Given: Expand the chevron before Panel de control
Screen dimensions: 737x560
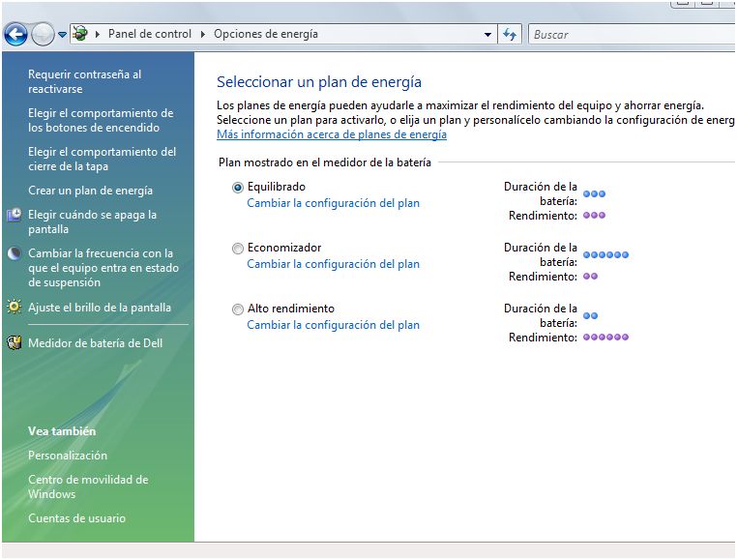Looking at the screenshot, I should (98, 34).
